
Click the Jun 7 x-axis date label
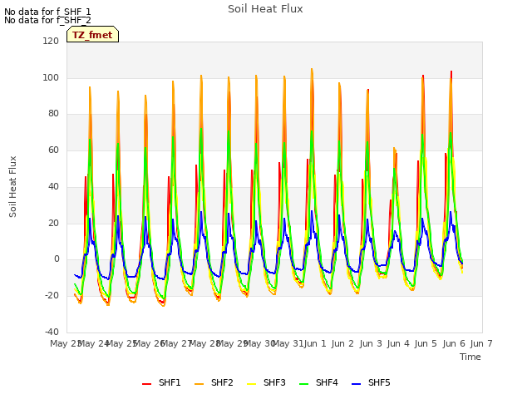coord(481,343)
